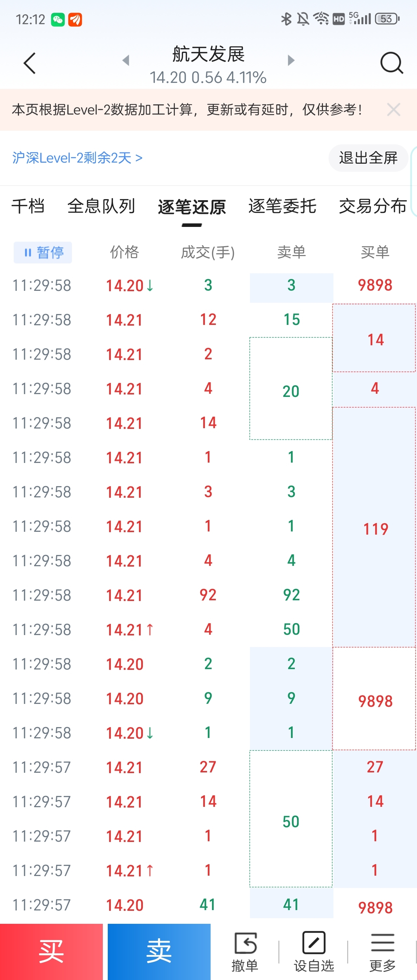417x980 pixels.
Task: Open the 逐笔委托 tab
Action: click(282, 207)
